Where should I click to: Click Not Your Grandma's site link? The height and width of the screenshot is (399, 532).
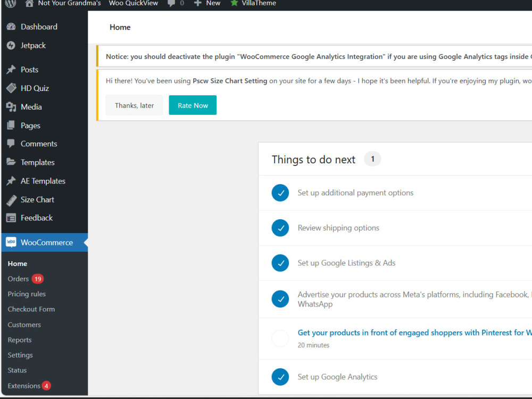point(69,3)
